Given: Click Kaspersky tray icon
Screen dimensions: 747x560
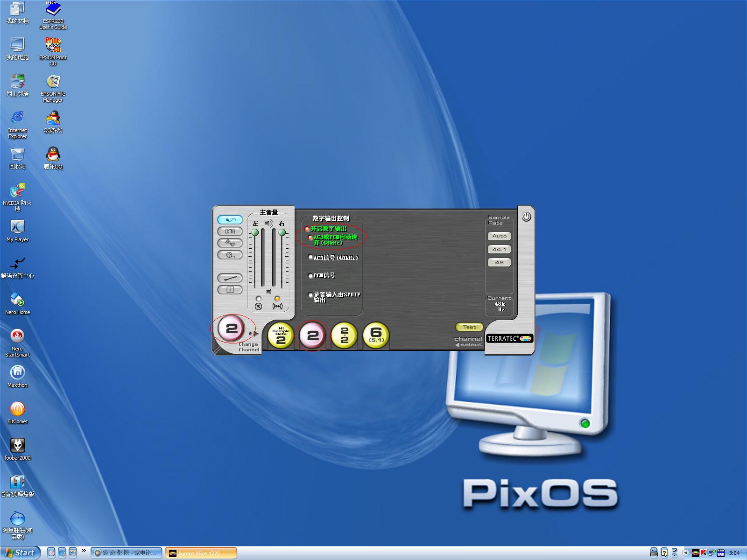Looking at the screenshot, I should [704, 553].
